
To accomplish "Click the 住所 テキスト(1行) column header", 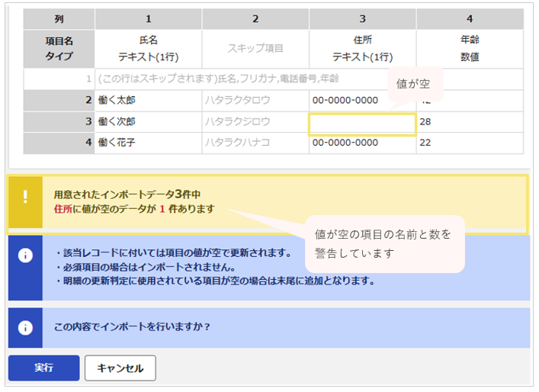I will click(x=363, y=49).
